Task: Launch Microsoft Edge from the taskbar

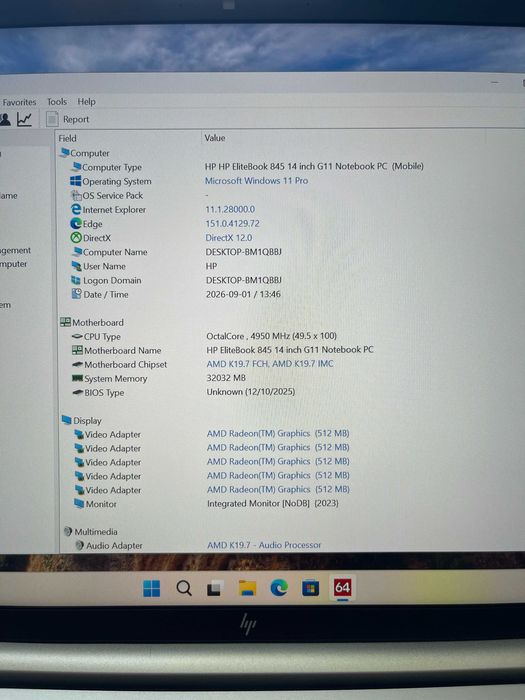Action: 279,588
